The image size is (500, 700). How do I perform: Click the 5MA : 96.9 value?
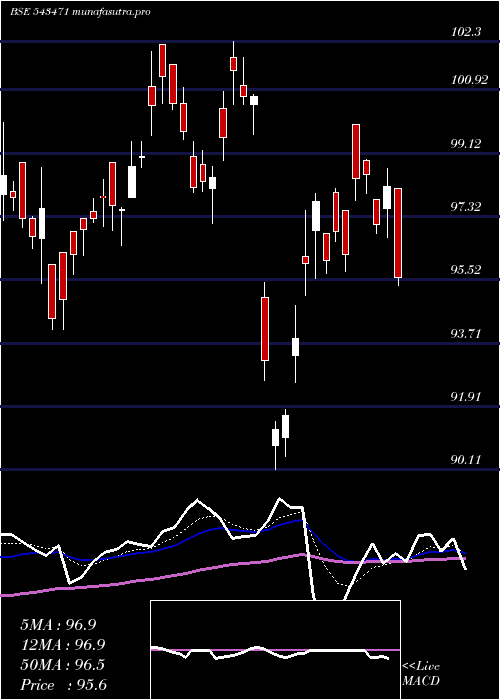coord(58,625)
